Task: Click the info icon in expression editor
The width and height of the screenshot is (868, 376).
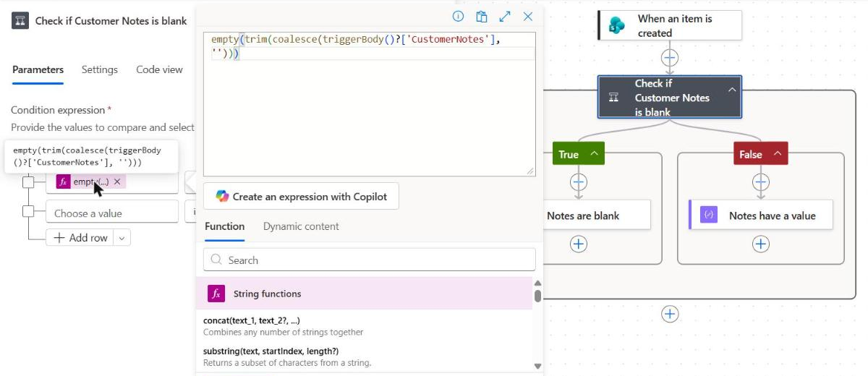Action: click(x=458, y=17)
